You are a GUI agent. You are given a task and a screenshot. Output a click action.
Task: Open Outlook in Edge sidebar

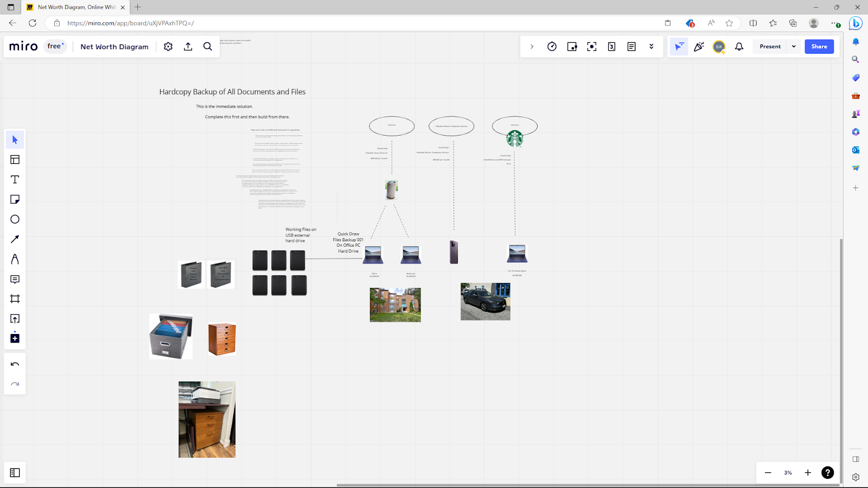click(x=856, y=150)
